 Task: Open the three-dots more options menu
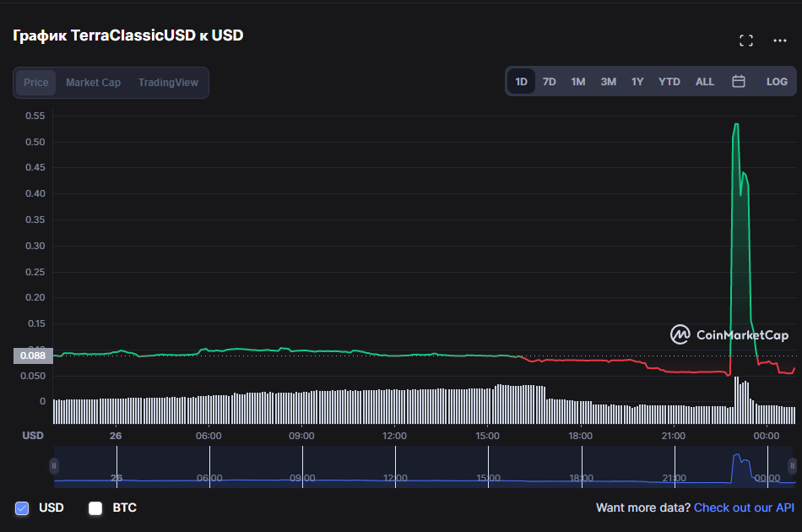(779, 41)
